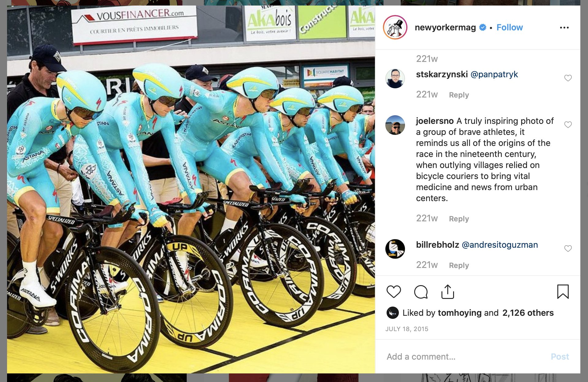Open the tomhoying profile link
This screenshot has width=588, height=382.
point(460,313)
